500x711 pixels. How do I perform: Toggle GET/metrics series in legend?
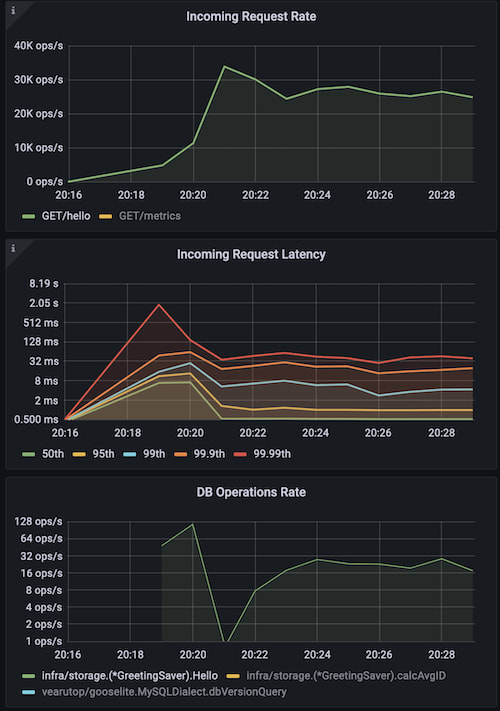(x=150, y=216)
